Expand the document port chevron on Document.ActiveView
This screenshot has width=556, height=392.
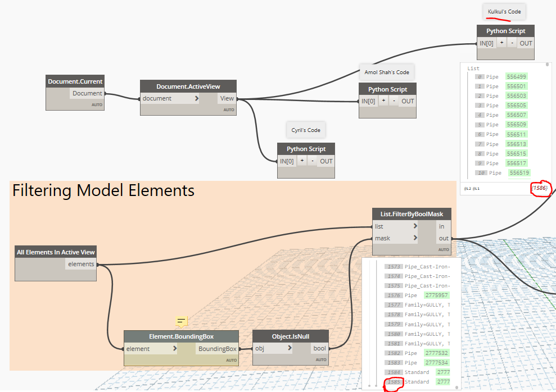coord(197,98)
